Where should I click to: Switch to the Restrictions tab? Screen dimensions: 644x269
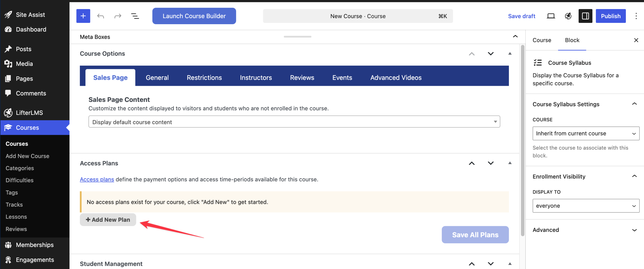(x=204, y=78)
